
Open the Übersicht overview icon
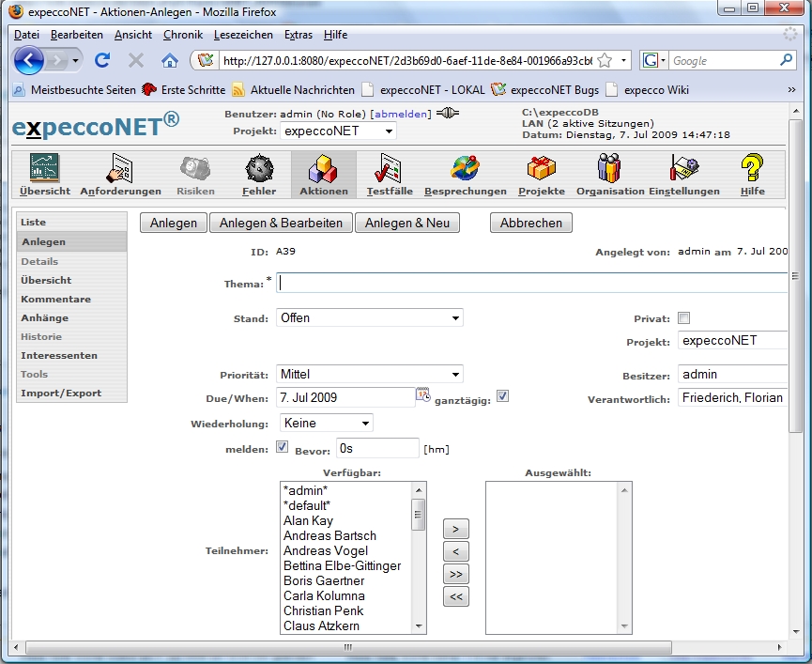pos(45,169)
